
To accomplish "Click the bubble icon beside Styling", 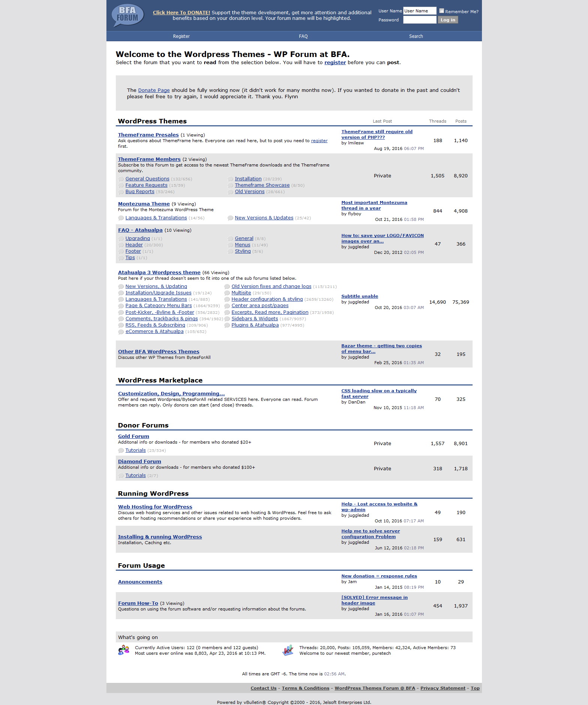I will coord(230,252).
